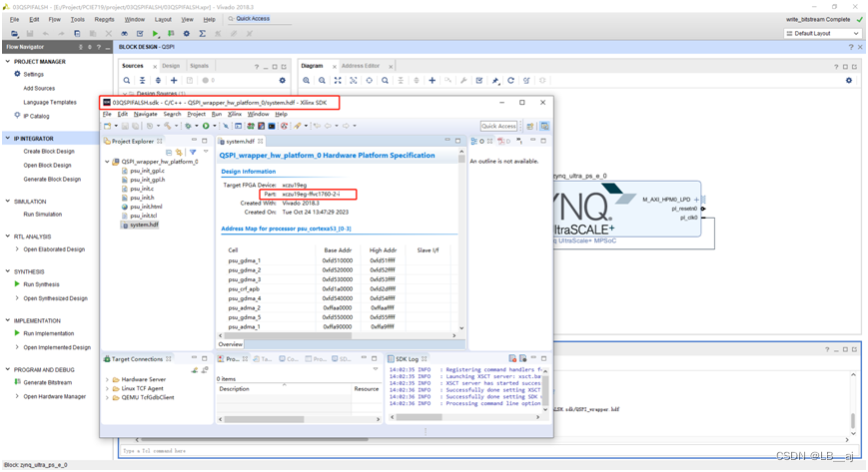
Task: Open SDK Run button dropdown arrow
Action: 214,126
